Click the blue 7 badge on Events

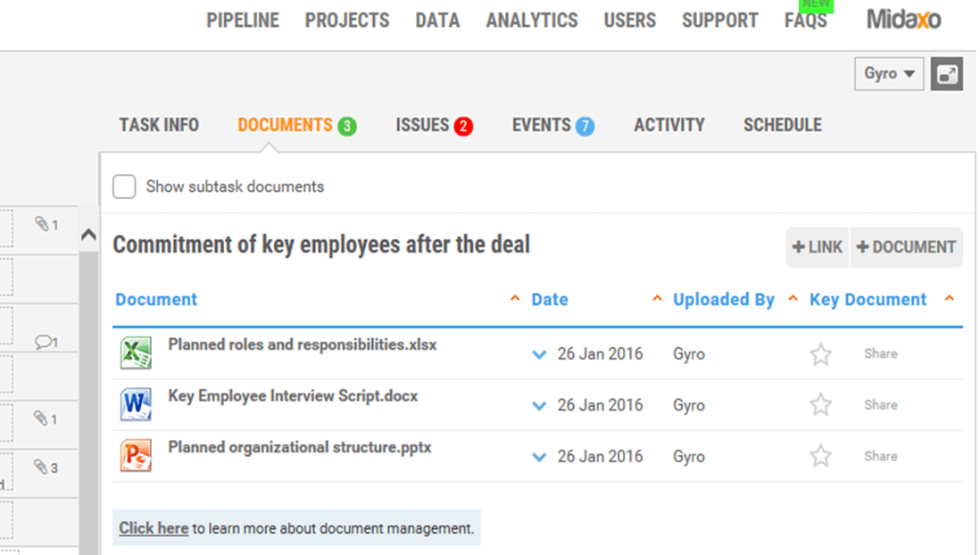tap(585, 126)
